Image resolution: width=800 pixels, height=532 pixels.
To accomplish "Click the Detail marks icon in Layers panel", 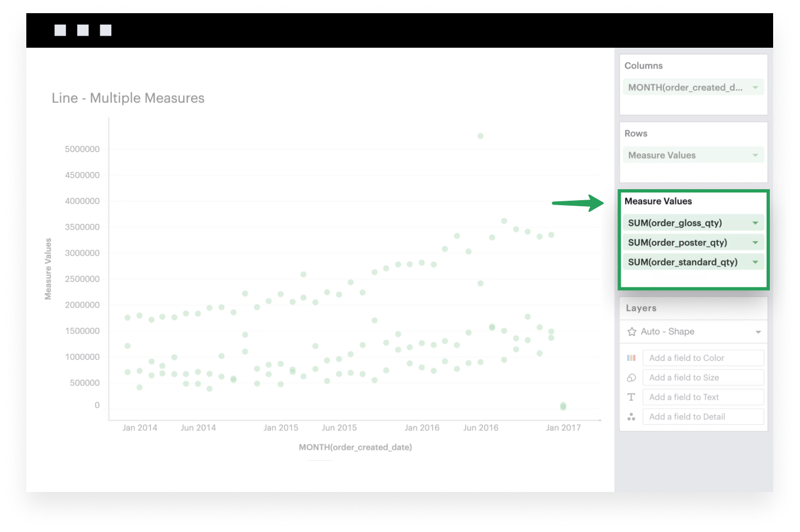I will point(631,416).
